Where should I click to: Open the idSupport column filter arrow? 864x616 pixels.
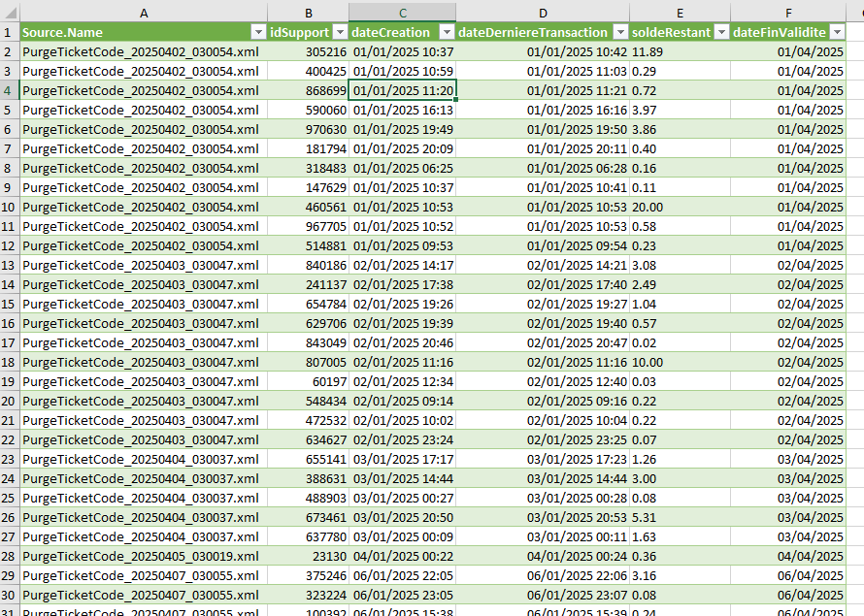pos(339,32)
